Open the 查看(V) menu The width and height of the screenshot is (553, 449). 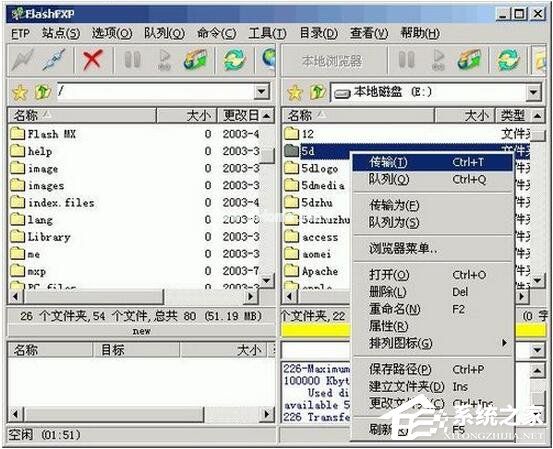tap(369, 34)
